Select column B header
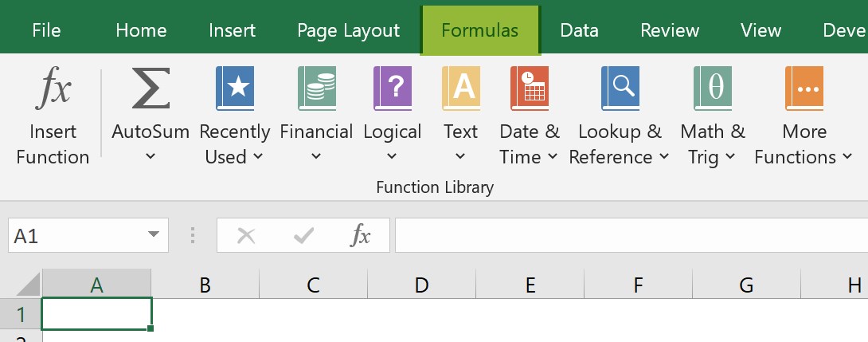Image resolution: width=868 pixels, height=342 pixels. 205,285
